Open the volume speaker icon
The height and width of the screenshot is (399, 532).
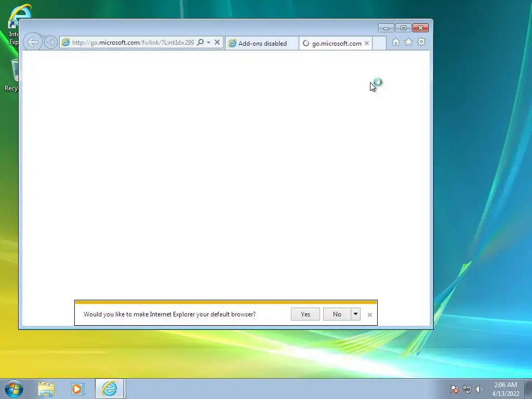(479, 389)
